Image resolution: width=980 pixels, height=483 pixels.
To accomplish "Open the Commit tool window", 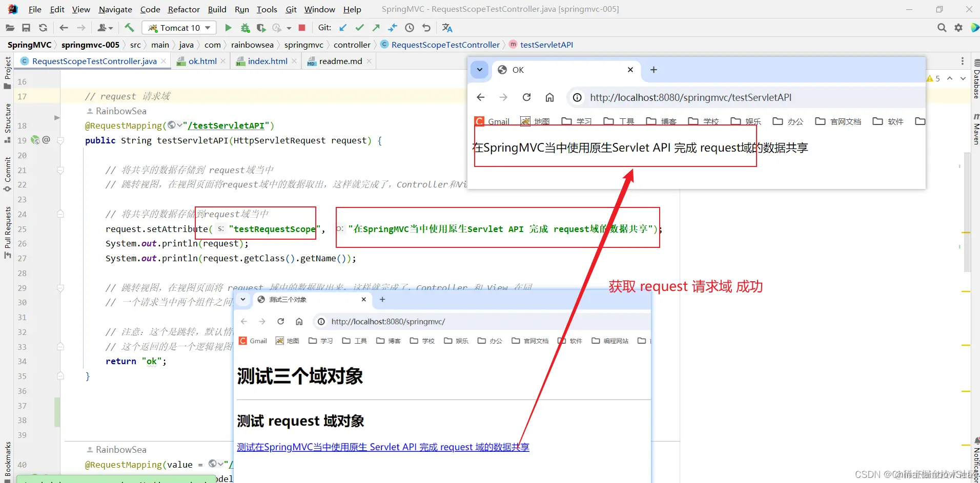I will [7, 174].
